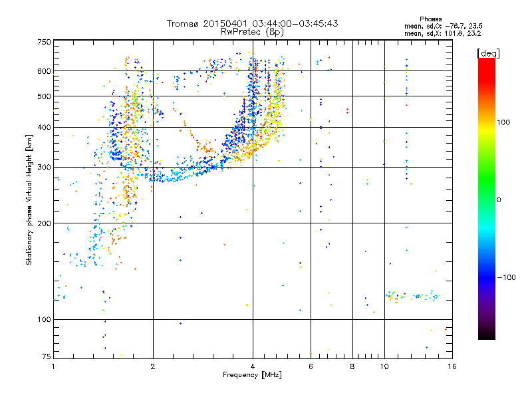Click the horizontal echo cluster near 10 MHz
532x399 pixels.
[x=412, y=296]
